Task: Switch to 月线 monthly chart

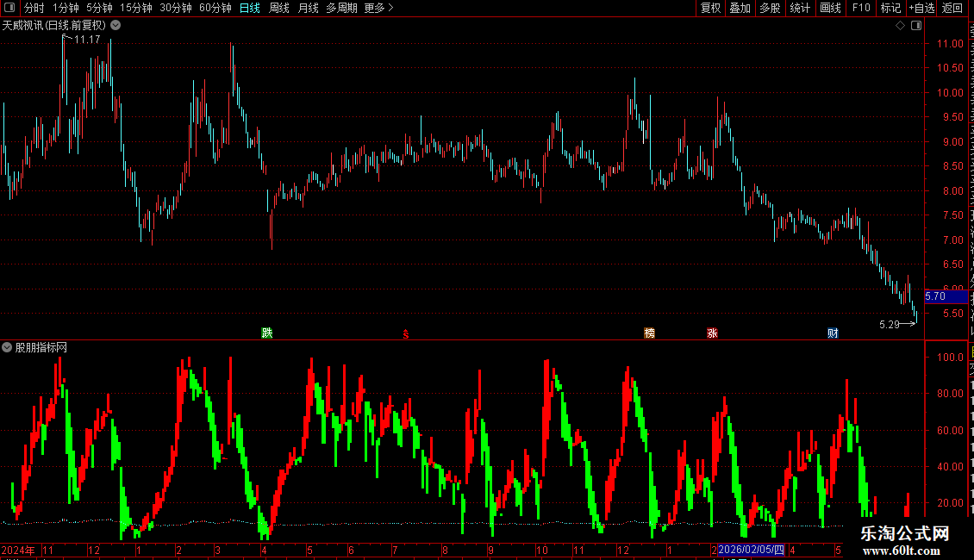Action: 308,8
